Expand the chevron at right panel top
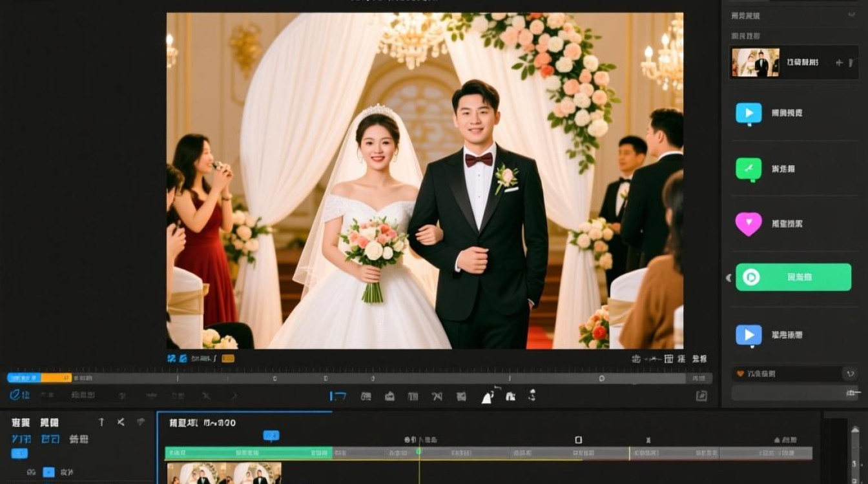 851,14
